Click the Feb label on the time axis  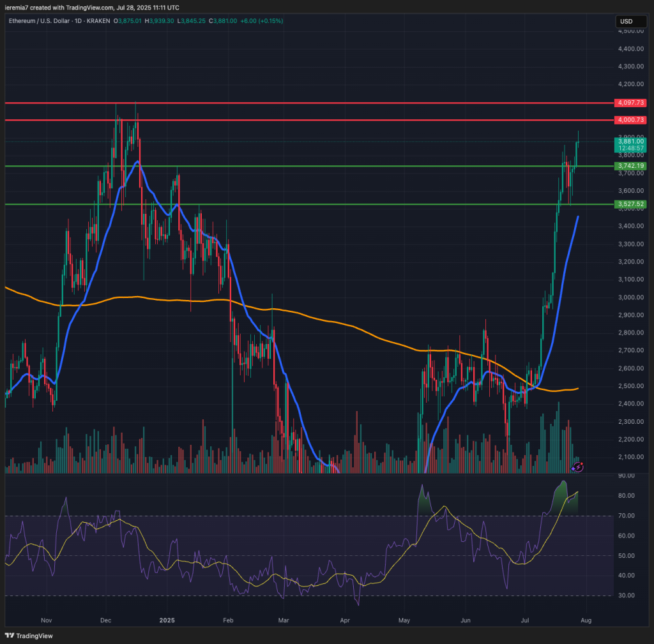pos(228,620)
